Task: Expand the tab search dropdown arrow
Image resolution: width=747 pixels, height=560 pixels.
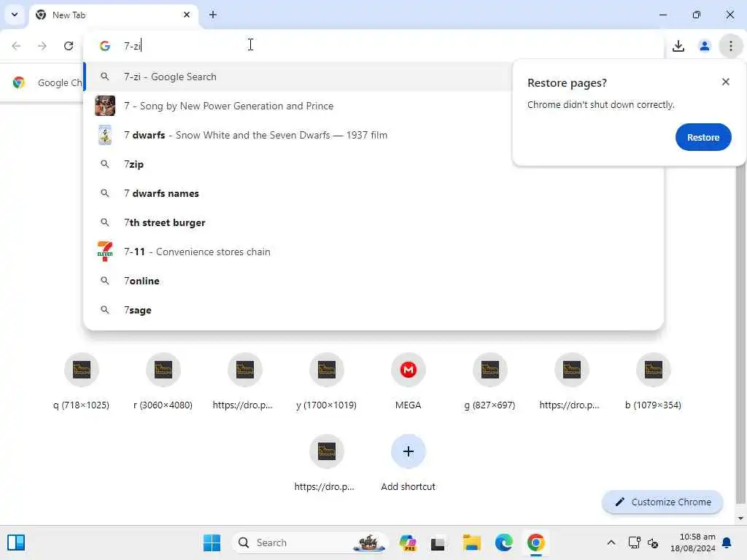Action: pyautogui.click(x=15, y=15)
